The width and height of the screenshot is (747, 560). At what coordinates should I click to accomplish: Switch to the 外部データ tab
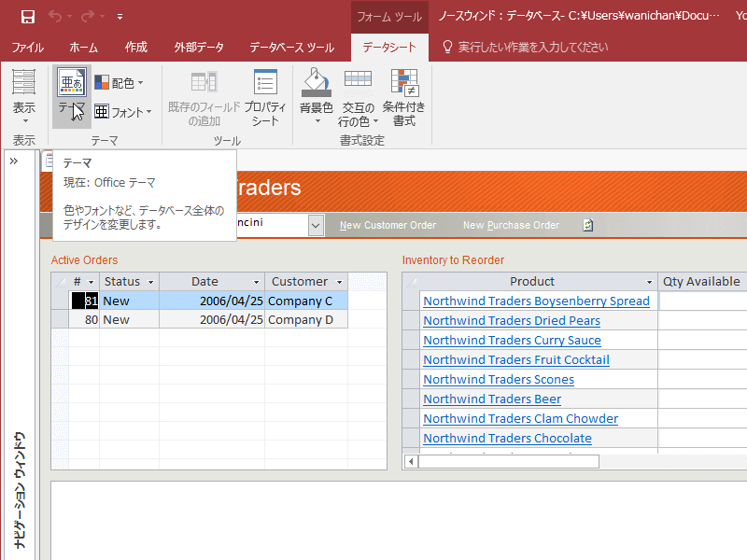199,48
